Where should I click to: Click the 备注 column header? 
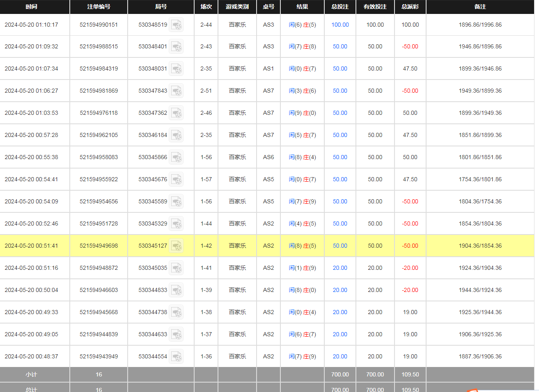coord(480,7)
